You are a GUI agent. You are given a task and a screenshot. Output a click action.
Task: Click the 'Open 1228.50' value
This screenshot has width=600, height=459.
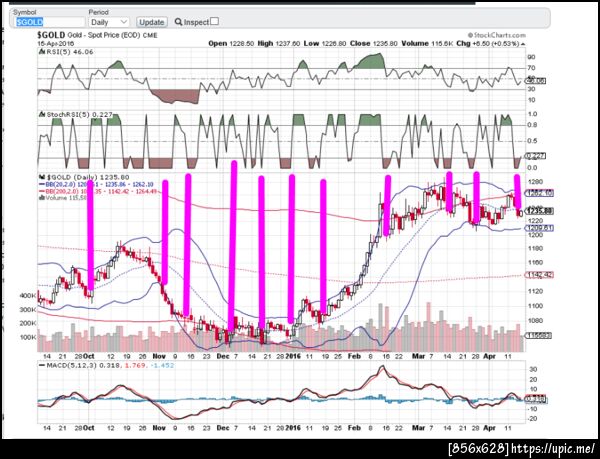[231, 44]
